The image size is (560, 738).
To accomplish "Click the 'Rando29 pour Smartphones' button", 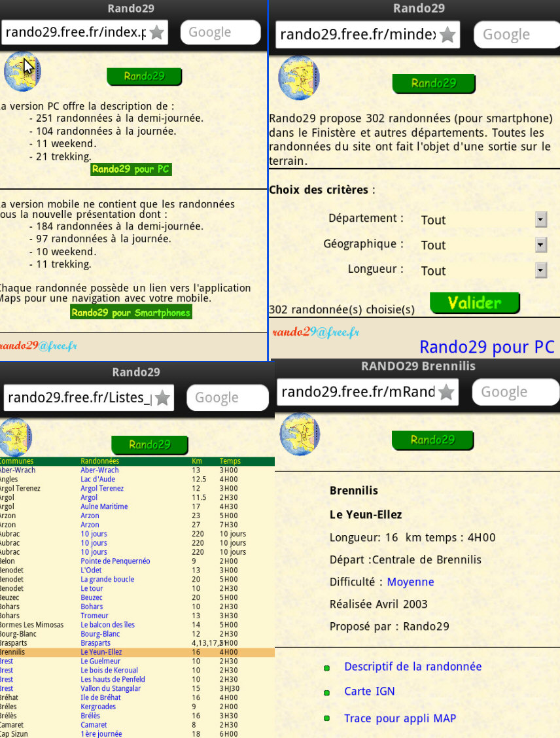I will [x=131, y=313].
